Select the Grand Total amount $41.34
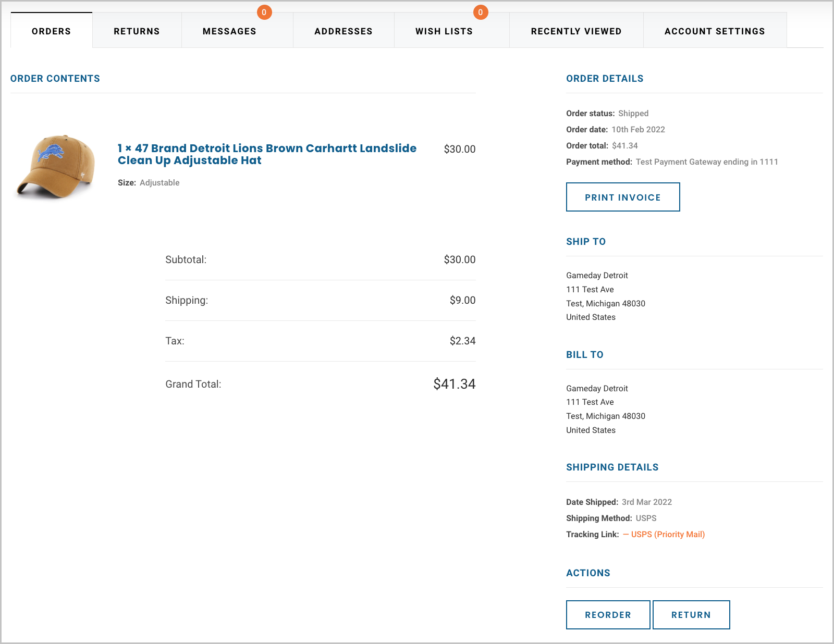 pyautogui.click(x=455, y=384)
